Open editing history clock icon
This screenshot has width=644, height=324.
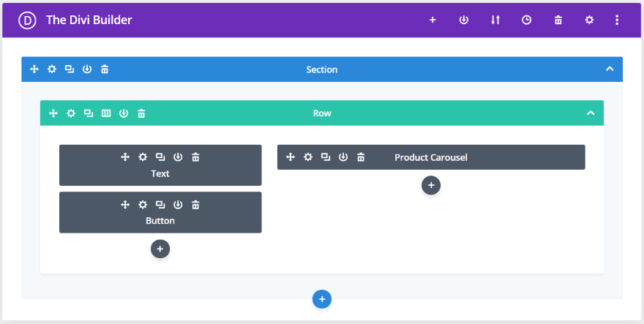click(527, 20)
